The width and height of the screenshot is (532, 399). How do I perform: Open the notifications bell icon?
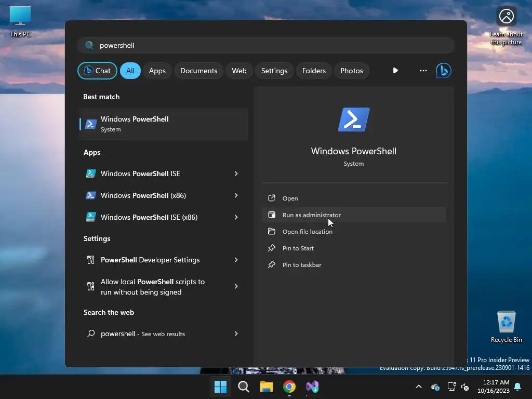click(x=518, y=387)
